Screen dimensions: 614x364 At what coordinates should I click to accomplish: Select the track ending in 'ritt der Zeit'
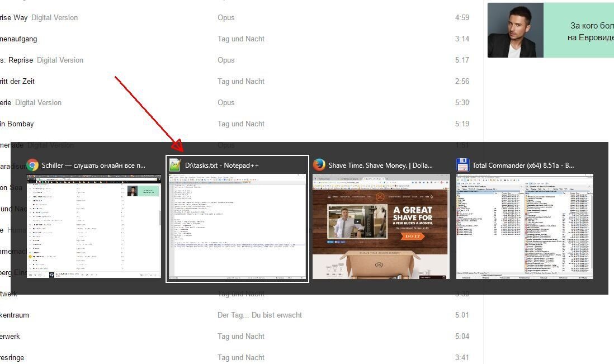tap(17, 82)
